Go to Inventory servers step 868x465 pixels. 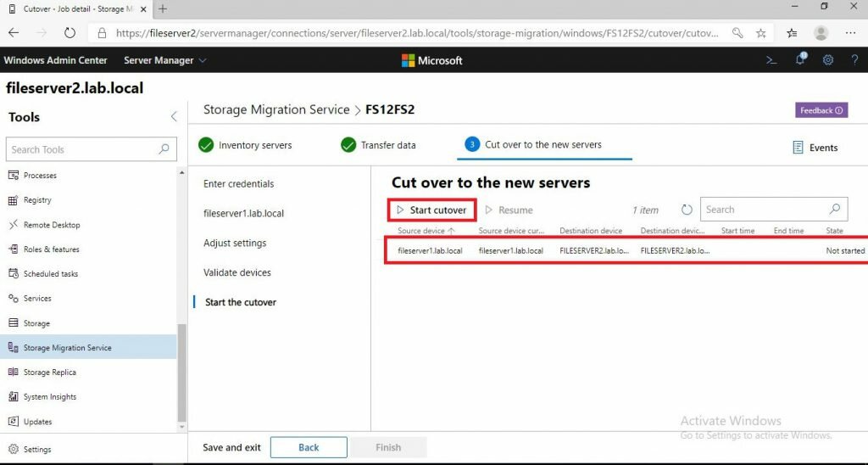(245, 145)
